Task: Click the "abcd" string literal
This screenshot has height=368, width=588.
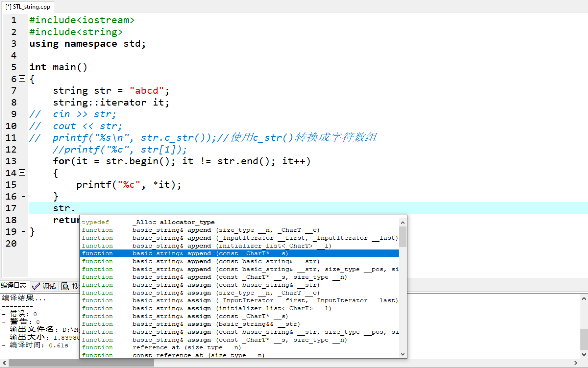Action: click(147, 91)
